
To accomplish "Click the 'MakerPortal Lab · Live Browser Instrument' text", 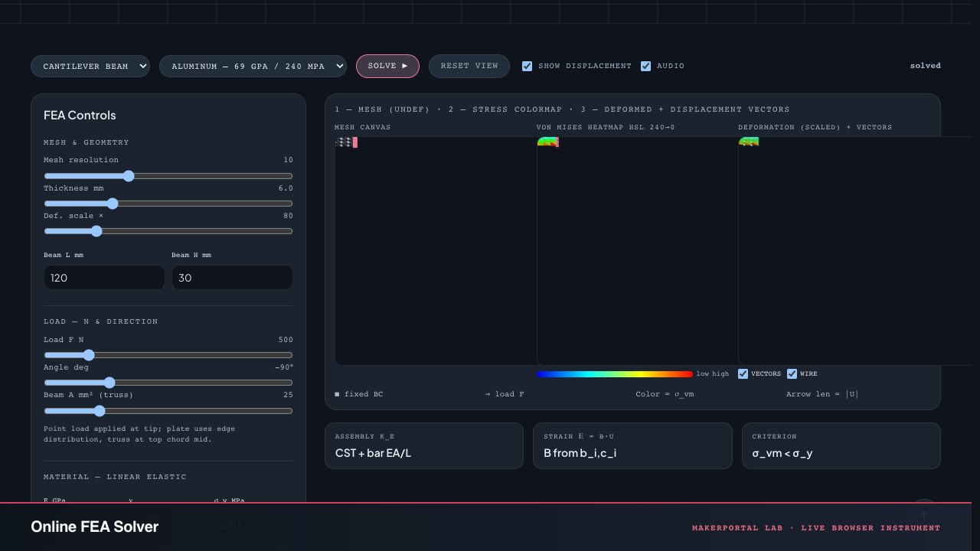I will click(x=816, y=528).
